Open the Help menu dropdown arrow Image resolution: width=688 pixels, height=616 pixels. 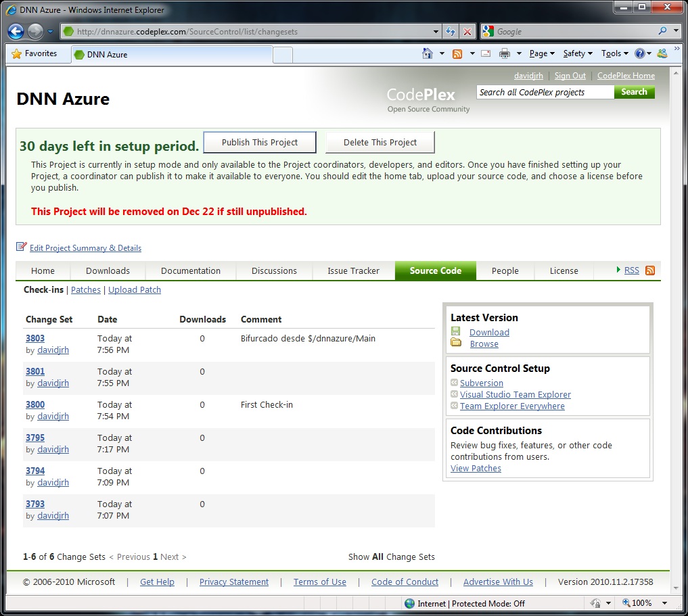point(649,53)
